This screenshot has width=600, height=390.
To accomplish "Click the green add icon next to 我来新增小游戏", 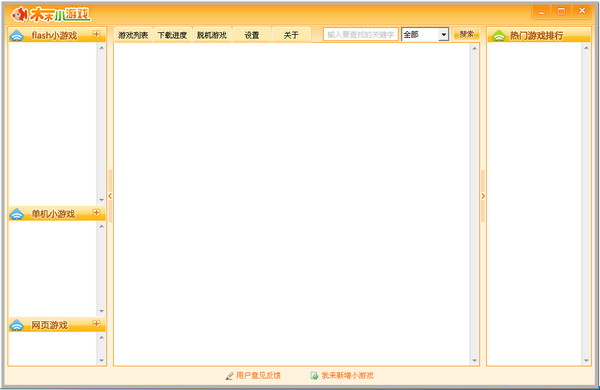I will [x=314, y=376].
